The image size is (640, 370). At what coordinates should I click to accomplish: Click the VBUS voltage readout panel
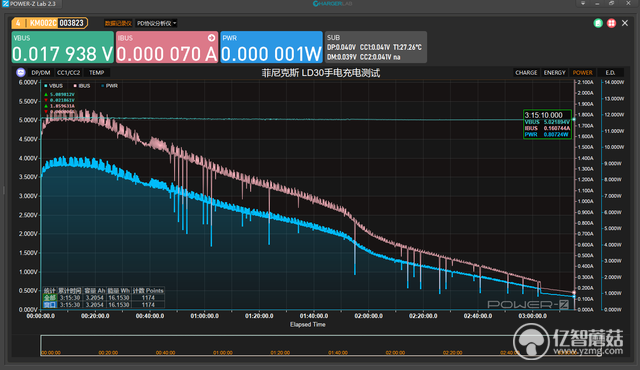pyautogui.click(x=62, y=47)
